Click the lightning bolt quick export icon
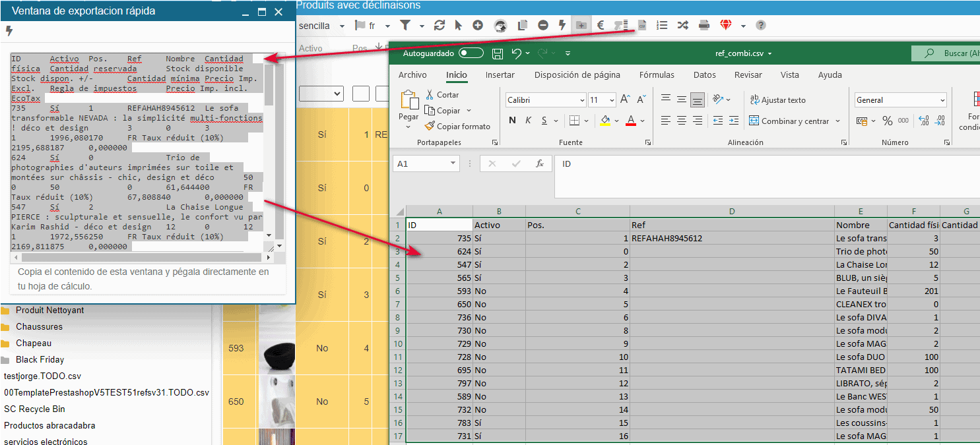The width and height of the screenshot is (980, 445). pos(9,31)
